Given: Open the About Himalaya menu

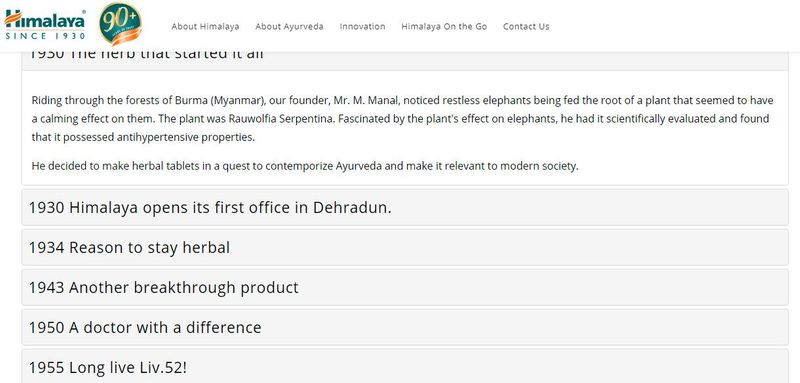Looking at the screenshot, I should click(205, 27).
